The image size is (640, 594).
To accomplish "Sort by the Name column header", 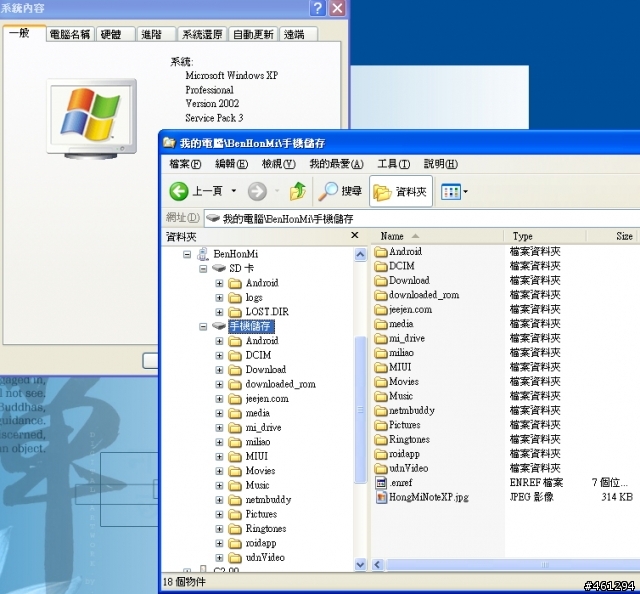I will click(437, 236).
